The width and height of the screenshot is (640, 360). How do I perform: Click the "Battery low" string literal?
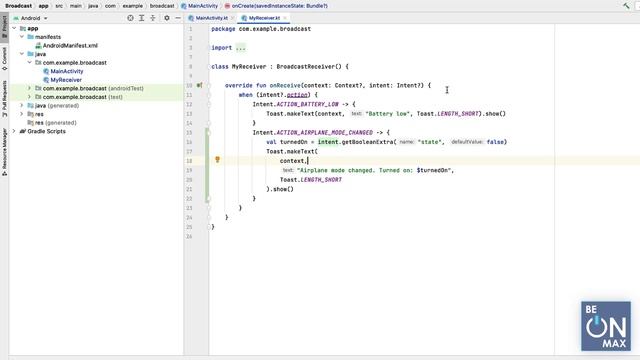pos(388,113)
